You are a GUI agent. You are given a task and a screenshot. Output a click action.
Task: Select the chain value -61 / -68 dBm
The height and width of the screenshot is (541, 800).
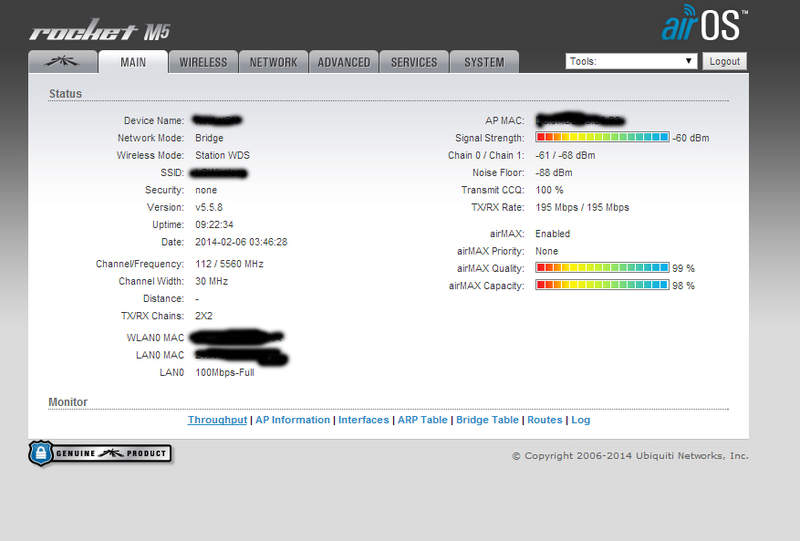[x=565, y=155]
